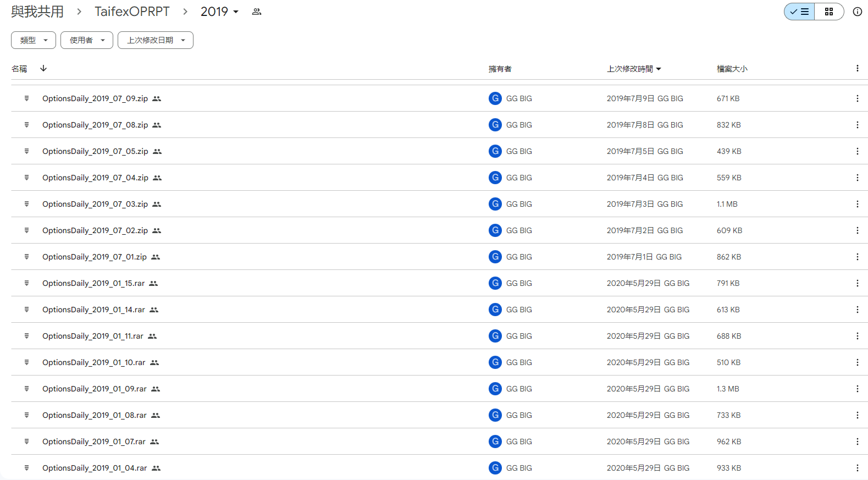Go to TaifexOPRPT breadcrumb folder
The image size is (868, 480).
click(x=132, y=12)
